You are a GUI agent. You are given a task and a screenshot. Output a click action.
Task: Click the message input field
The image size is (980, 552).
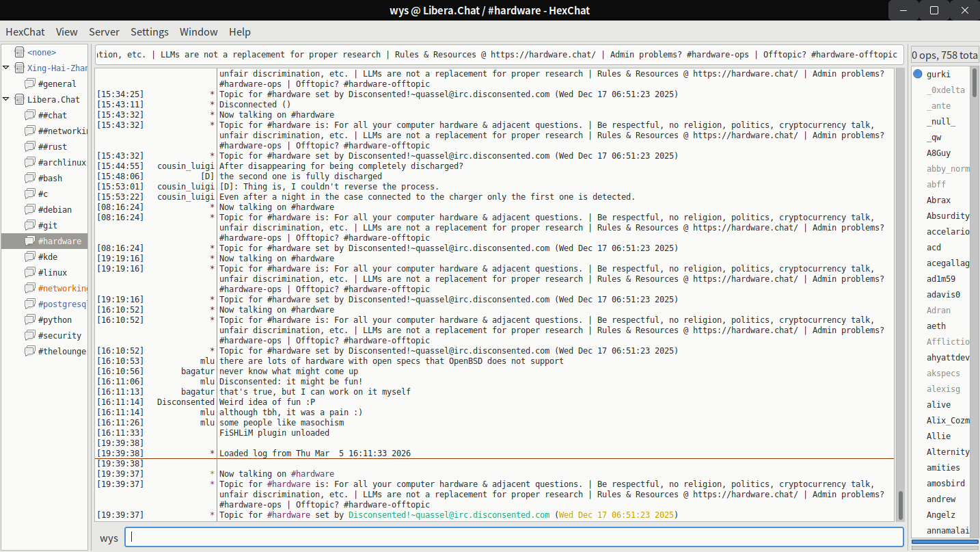514,537
